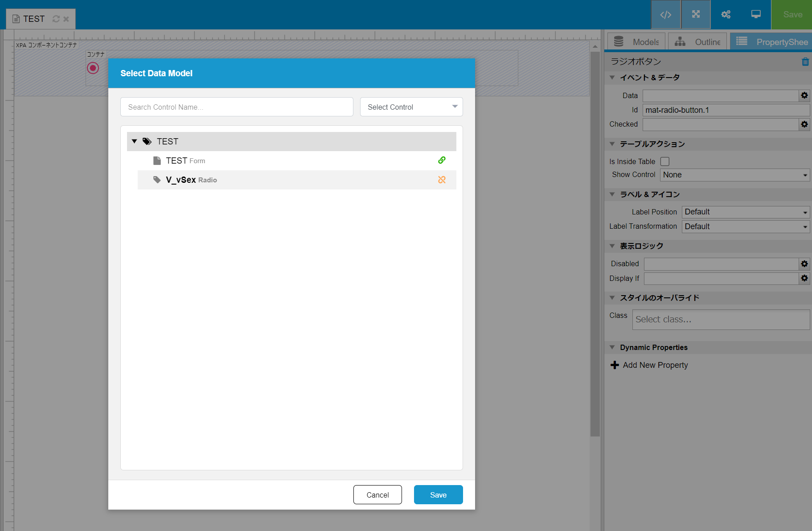Click the code view icon in top toolbar

coord(665,15)
